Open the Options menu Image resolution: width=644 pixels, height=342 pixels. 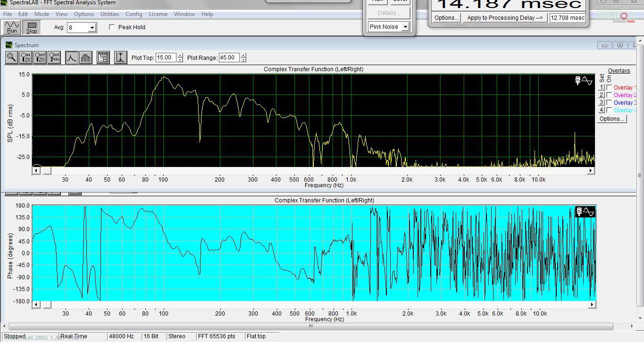click(x=84, y=14)
